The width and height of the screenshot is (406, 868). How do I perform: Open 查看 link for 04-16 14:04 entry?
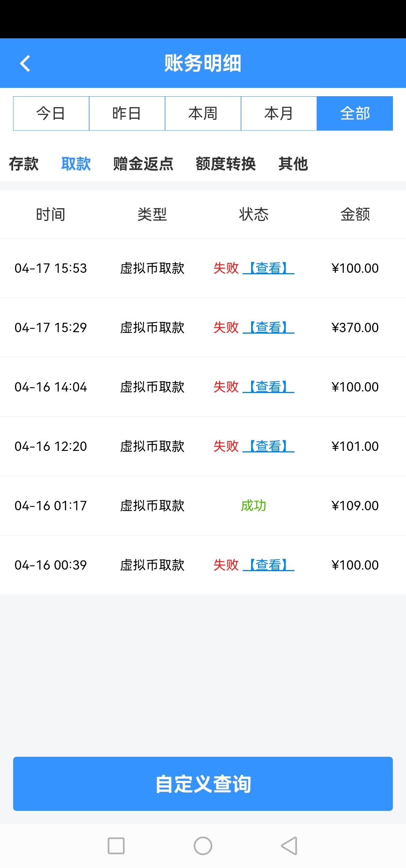tap(268, 387)
